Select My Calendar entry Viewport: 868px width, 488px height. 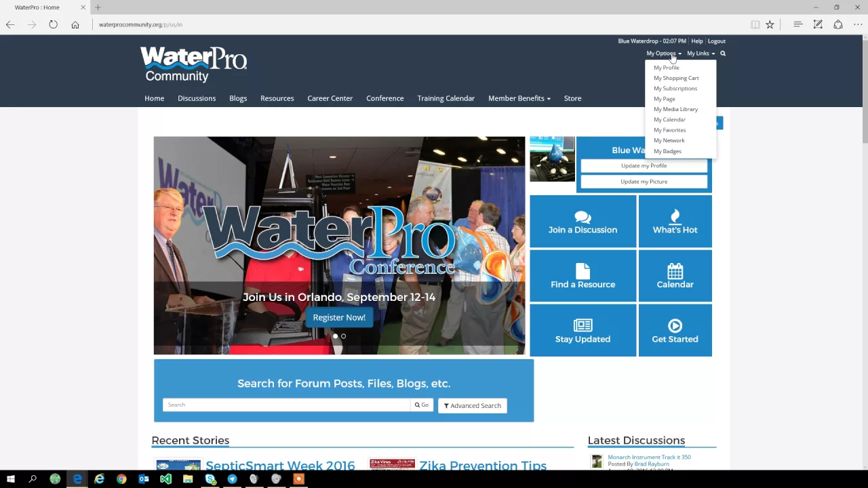pos(669,119)
